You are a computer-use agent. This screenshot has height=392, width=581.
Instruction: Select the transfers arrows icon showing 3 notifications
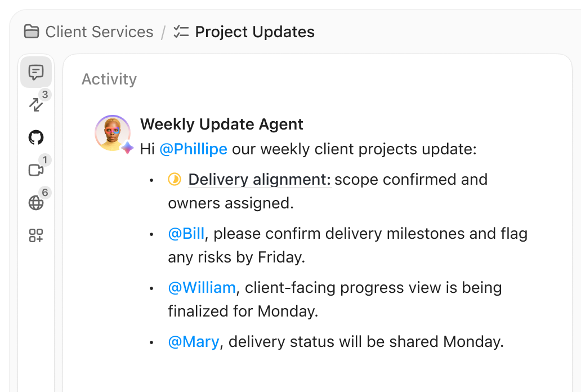tap(35, 105)
